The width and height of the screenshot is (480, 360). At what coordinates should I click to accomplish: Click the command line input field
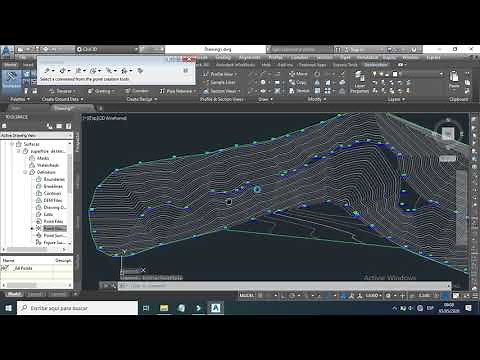[x=284, y=286]
